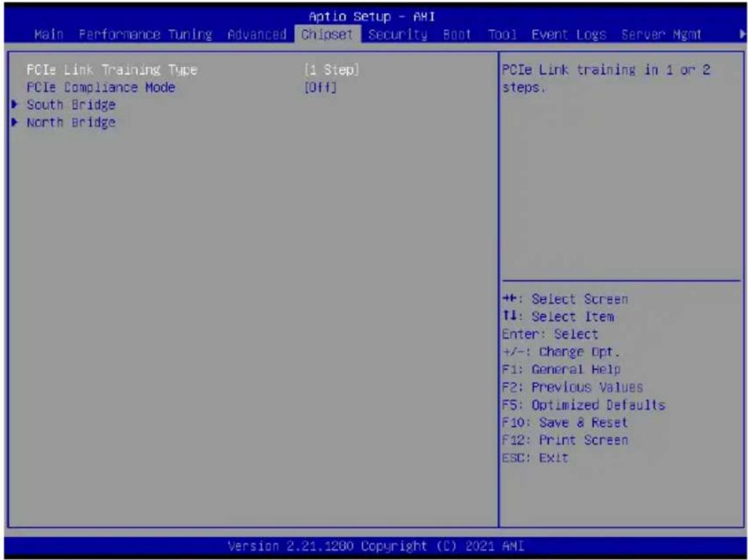Screen dimensions: 748x560
Task: Click the Select Item help line
Action: pos(558,317)
